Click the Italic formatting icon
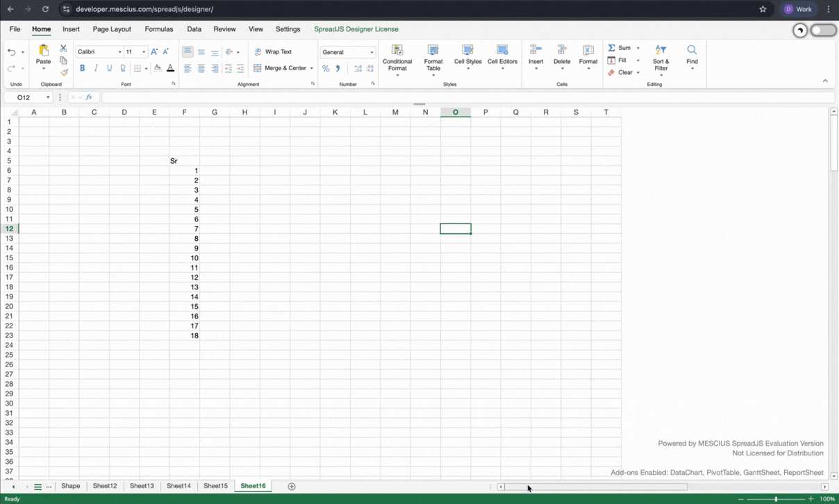839x504 pixels. click(x=96, y=68)
